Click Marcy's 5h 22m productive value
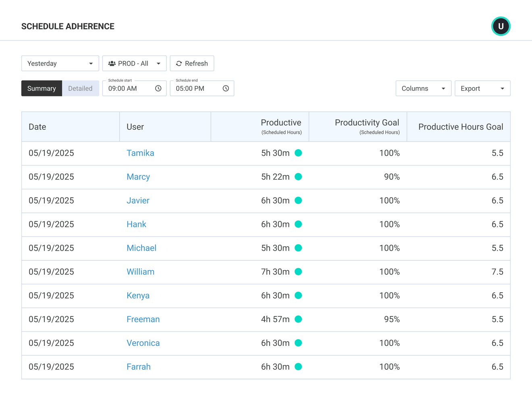532x404 pixels. point(275,177)
